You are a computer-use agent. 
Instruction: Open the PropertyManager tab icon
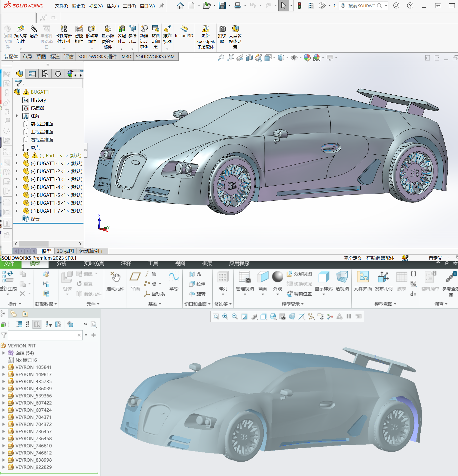click(x=32, y=74)
